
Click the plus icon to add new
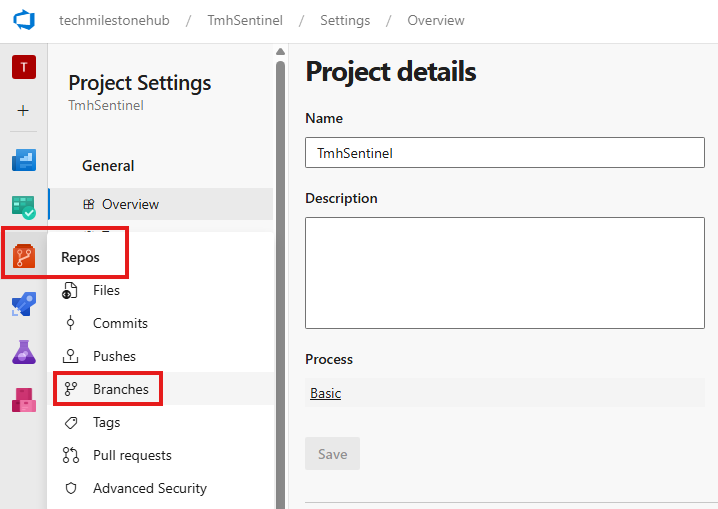point(23,110)
